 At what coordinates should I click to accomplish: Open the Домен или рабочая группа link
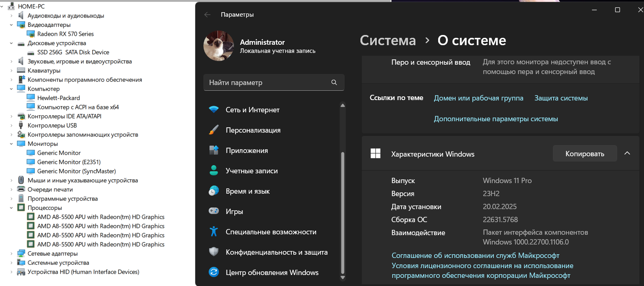pos(478,98)
